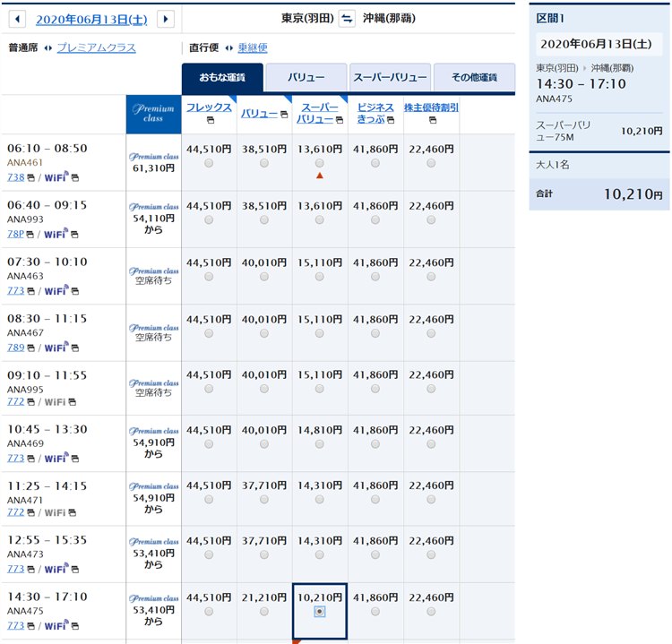Swap Tokyo and Okinawa route direction
Image resolution: width=672 pixels, height=644 pixels.
[347, 19]
